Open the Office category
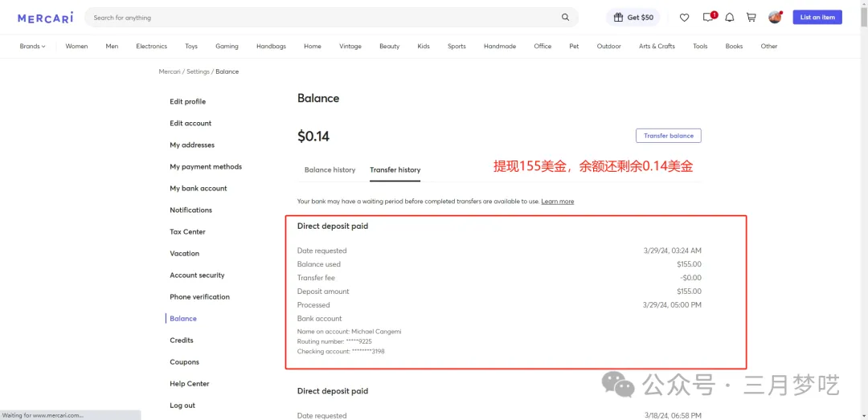 tap(542, 47)
